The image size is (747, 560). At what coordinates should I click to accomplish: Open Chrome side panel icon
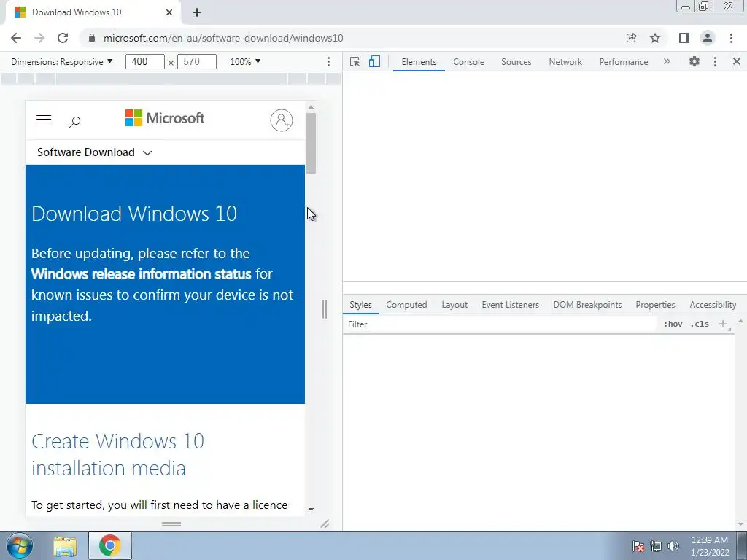click(x=684, y=38)
